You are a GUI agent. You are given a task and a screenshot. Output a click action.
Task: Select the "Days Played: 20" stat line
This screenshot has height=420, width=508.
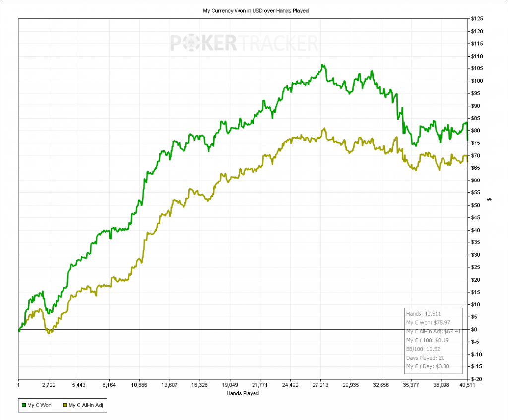(425, 358)
